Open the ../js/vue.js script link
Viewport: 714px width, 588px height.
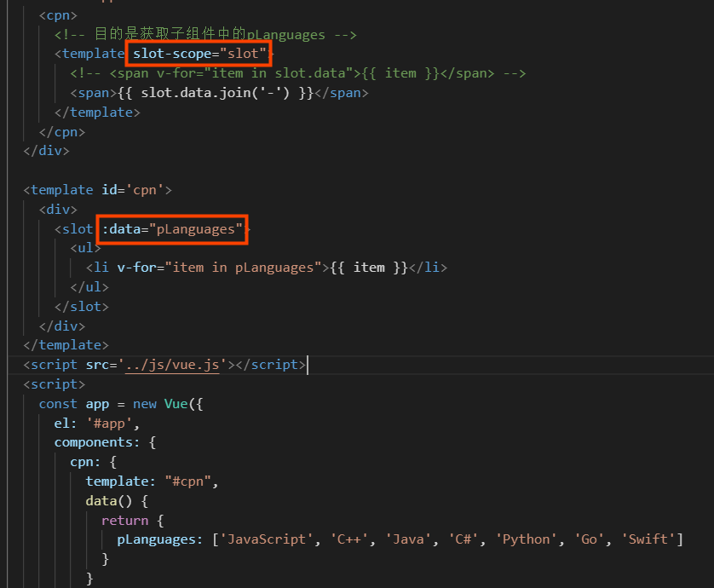tap(172, 366)
